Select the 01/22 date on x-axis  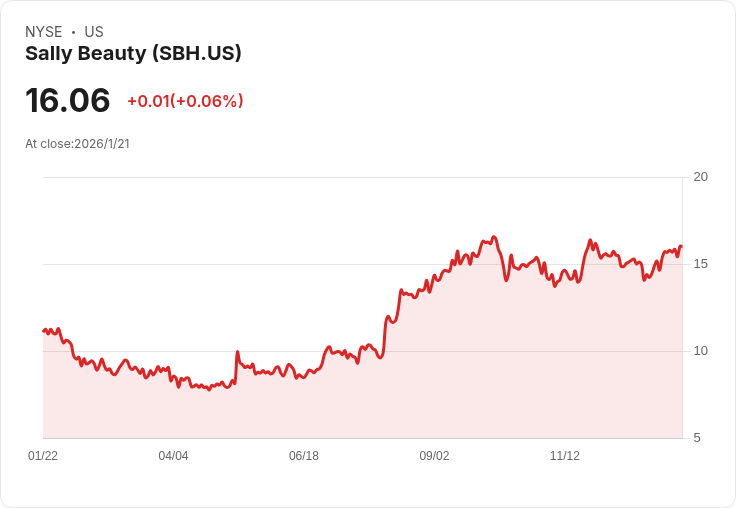43,456
